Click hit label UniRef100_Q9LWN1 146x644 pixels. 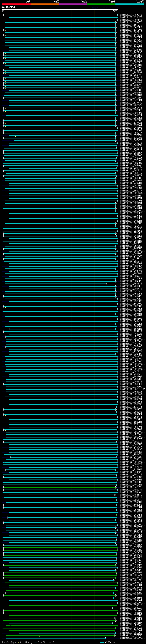pos(131,65)
